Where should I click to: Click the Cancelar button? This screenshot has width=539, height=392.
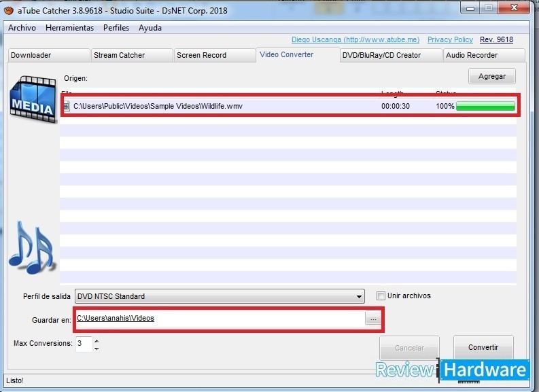(409, 348)
